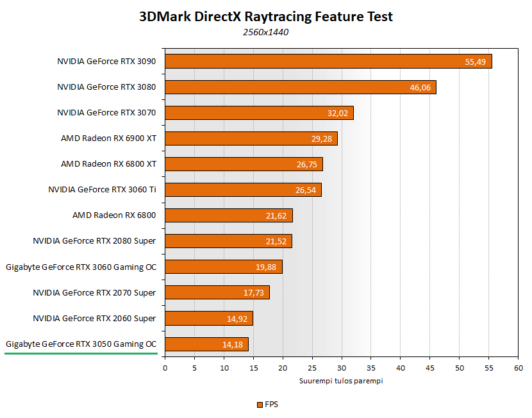Click the '2560x1440' resolution subtitle
The width and height of the screenshot is (532, 418).
click(265, 32)
